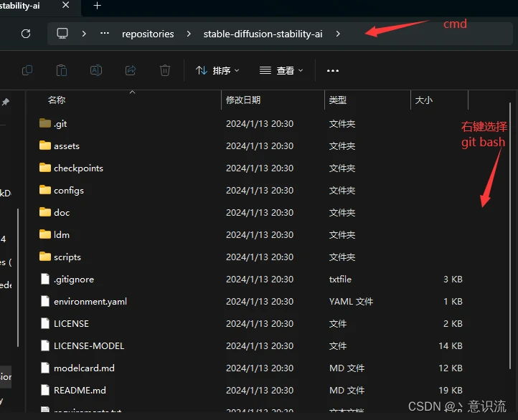The width and height of the screenshot is (518, 420).
Task: Click the .gitignore file name
Action: (74, 280)
